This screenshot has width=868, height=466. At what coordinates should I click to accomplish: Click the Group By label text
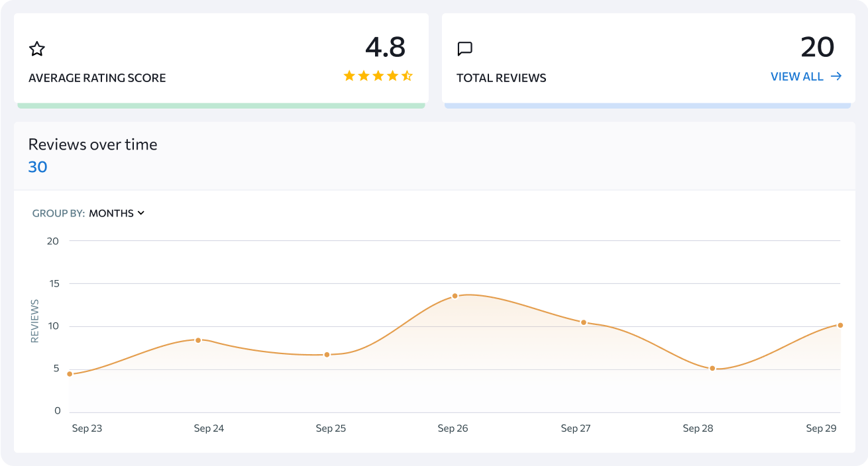click(x=58, y=213)
